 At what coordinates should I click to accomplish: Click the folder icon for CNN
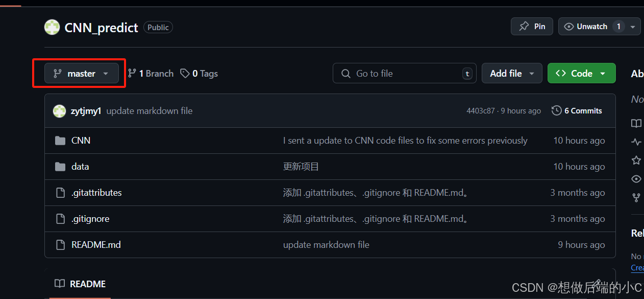point(60,141)
